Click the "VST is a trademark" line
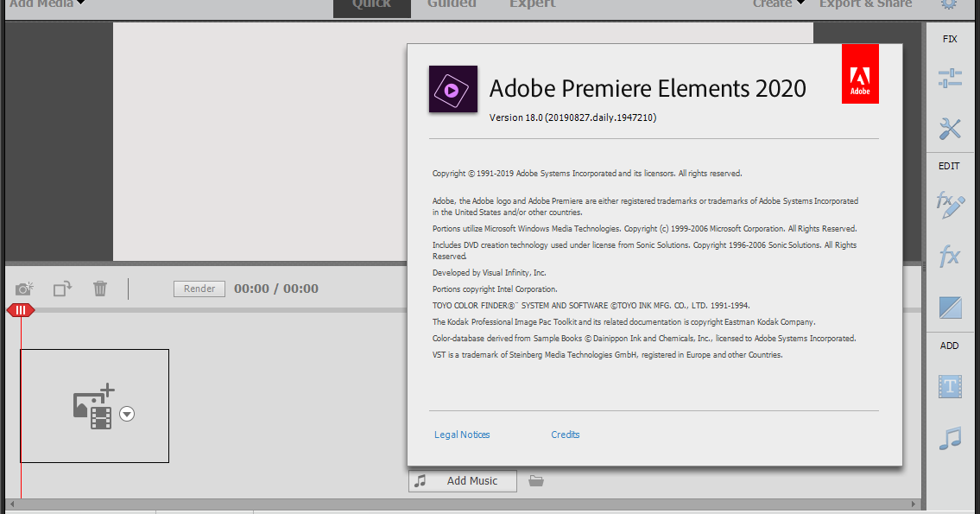Image resolution: width=980 pixels, height=514 pixels. [608, 354]
